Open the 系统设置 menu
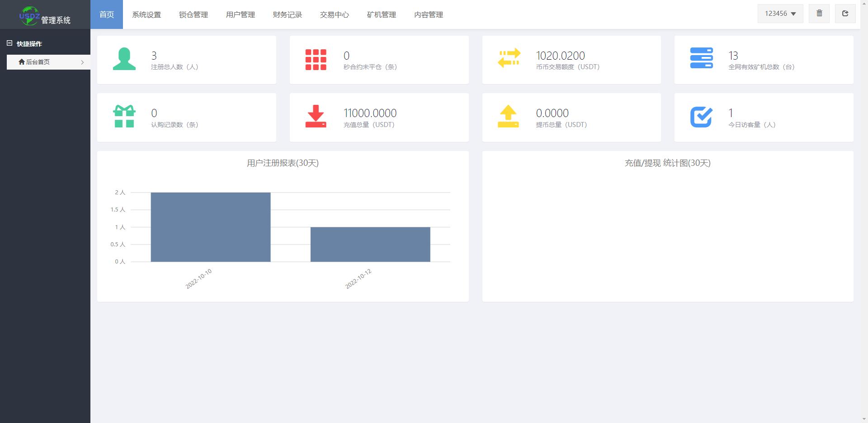The height and width of the screenshot is (423, 868). 146,15
